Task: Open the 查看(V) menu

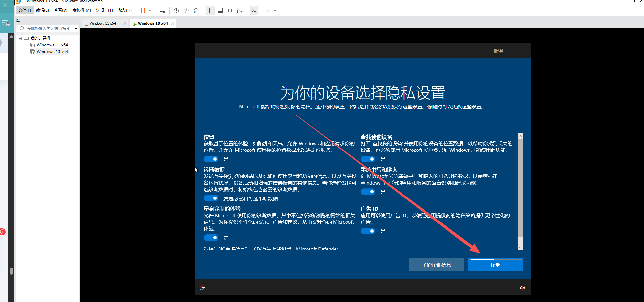Action: pos(60,10)
